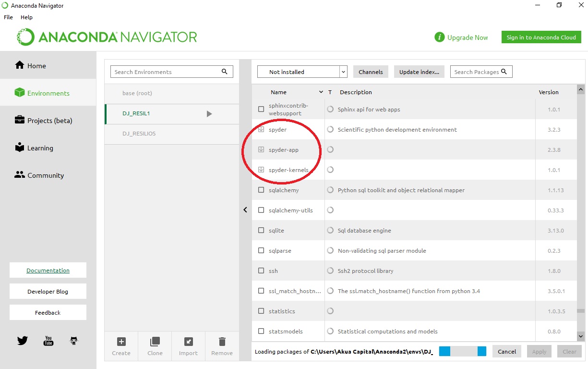Open the Home section

click(48, 65)
